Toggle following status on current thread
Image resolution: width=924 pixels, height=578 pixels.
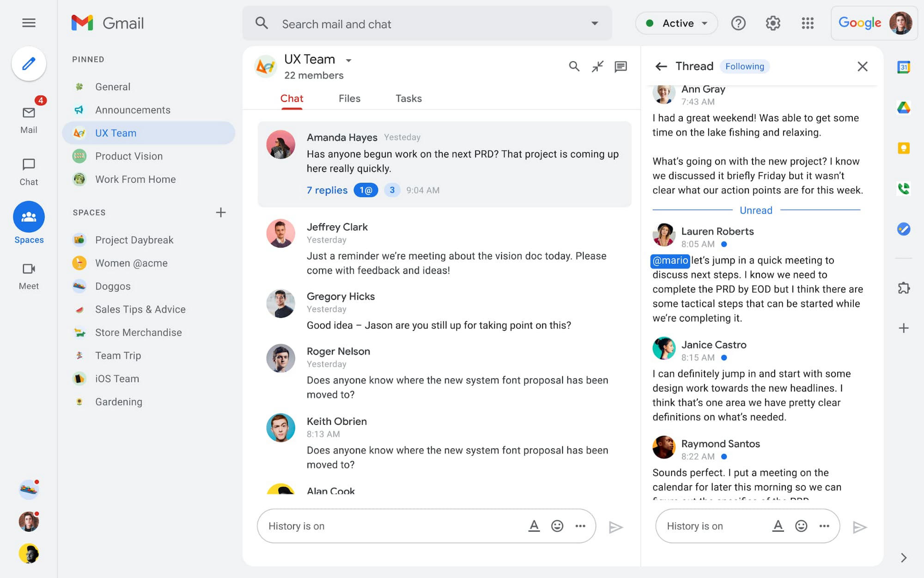(x=744, y=65)
